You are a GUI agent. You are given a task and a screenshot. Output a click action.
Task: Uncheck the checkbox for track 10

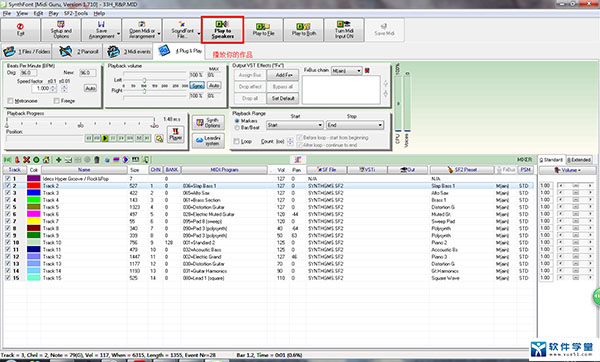(8, 242)
